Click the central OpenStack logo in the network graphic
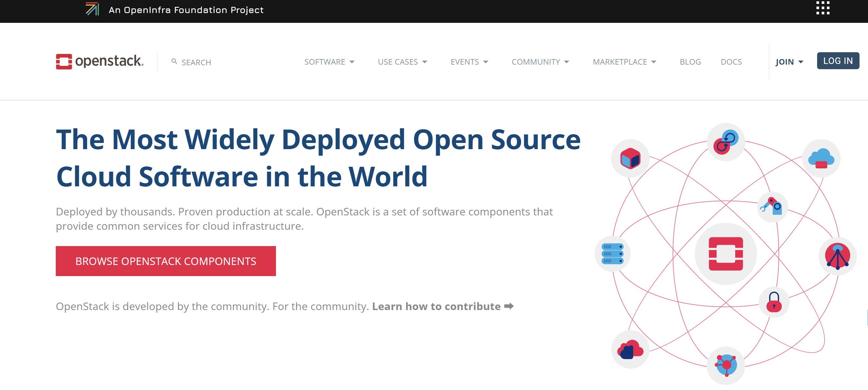 726,254
